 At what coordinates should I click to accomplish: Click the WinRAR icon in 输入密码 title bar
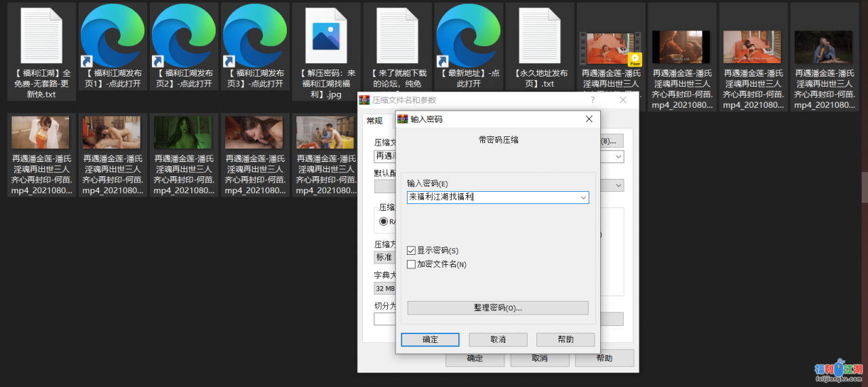click(403, 119)
